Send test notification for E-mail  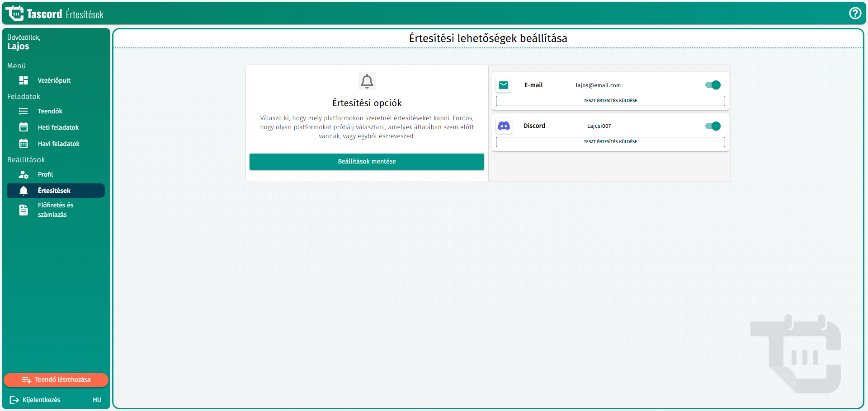pos(610,101)
